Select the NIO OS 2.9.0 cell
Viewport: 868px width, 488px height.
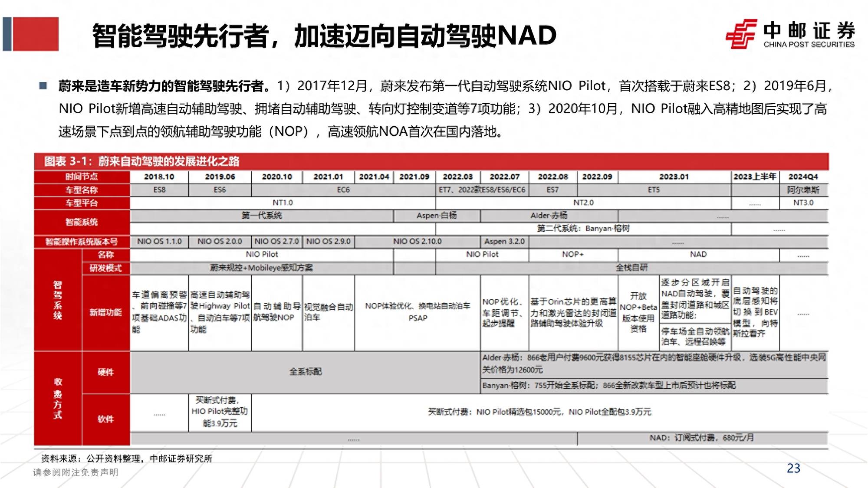point(328,242)
